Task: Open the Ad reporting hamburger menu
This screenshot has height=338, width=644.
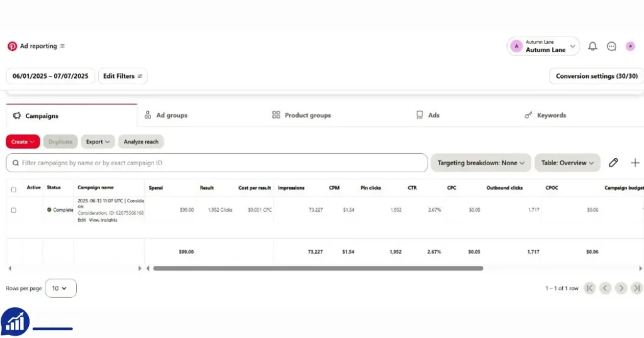Action: tap(62, 46)
